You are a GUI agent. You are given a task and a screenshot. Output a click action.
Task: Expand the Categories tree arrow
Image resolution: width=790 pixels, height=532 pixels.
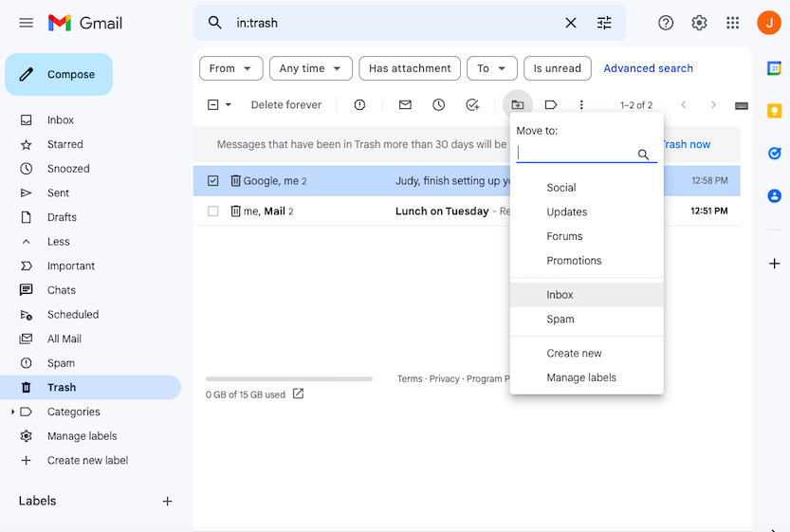(x=12, y=412)
